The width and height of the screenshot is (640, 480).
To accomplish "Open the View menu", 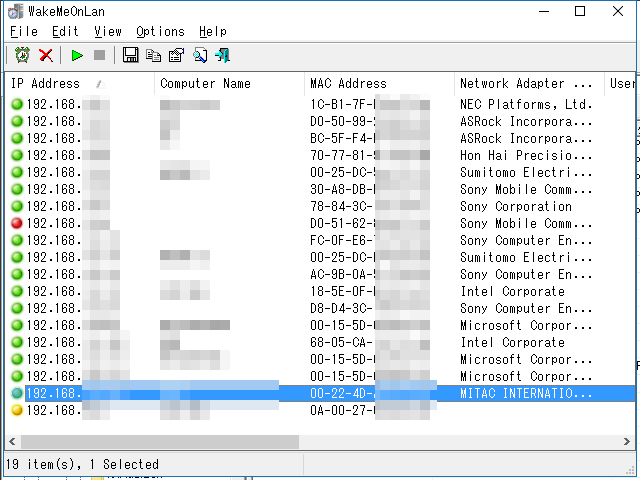I will coord(108,31).
